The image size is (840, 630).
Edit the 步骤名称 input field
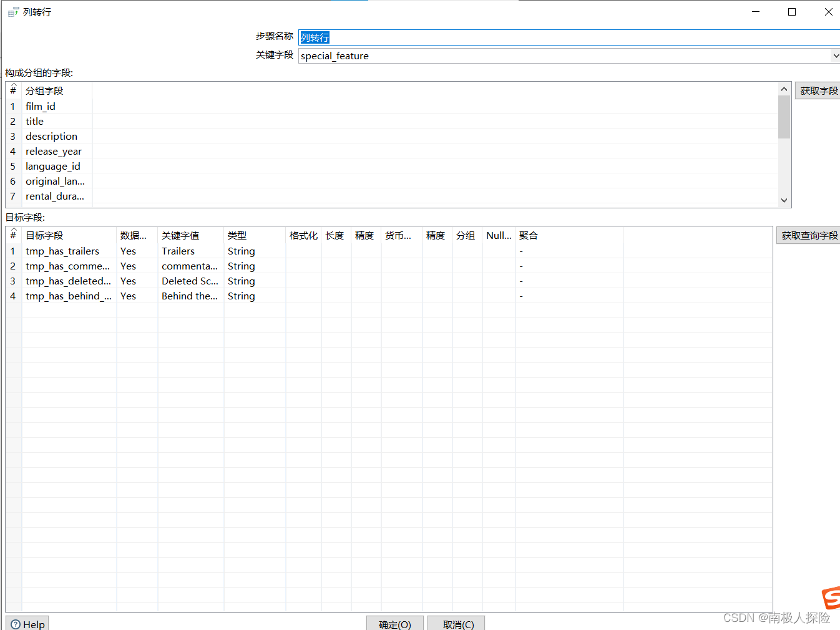click(x=569, y=37)
